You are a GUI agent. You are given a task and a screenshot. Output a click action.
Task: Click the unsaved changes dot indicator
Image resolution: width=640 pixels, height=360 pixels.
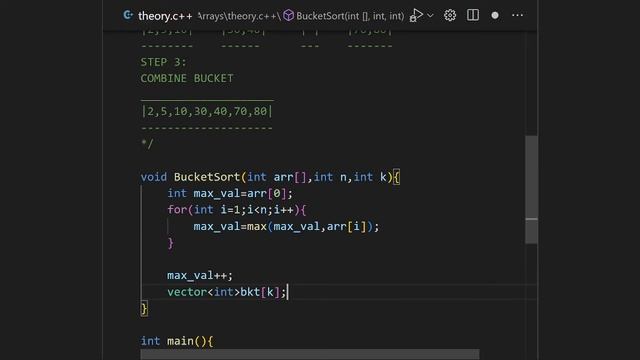495,16
